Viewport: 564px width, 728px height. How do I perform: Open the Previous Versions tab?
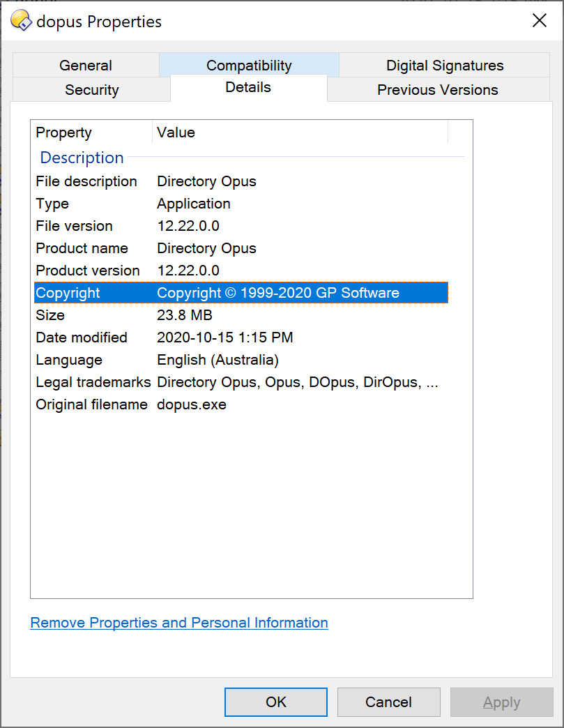coord(438,90)
